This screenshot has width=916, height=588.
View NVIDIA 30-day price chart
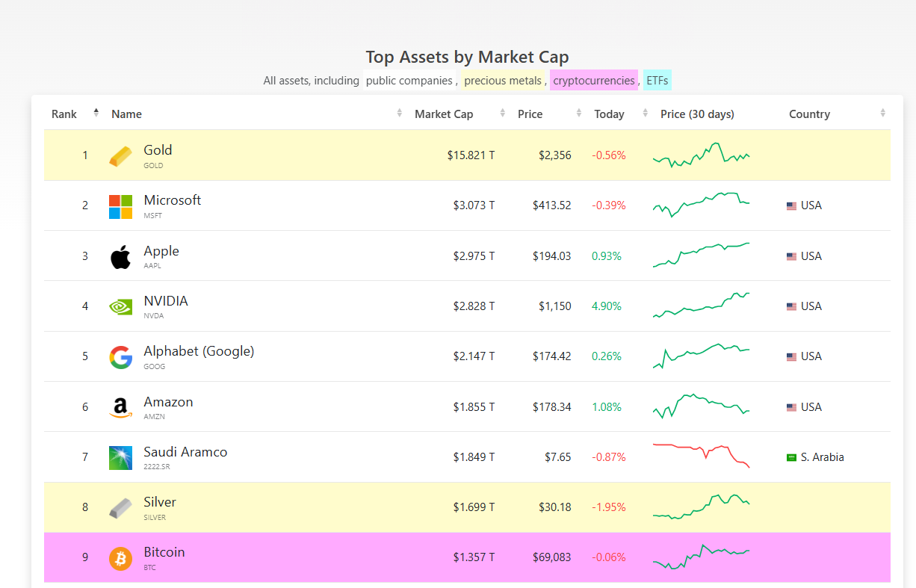(x=701, y=305)
